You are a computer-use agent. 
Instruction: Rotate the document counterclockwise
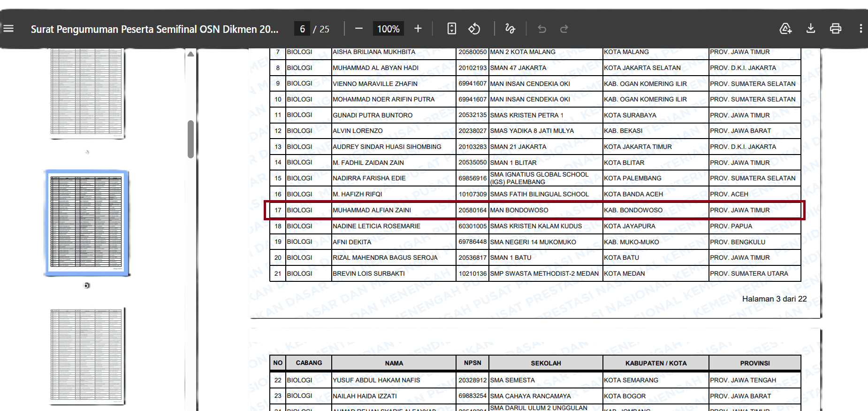[x=474, y=29]
